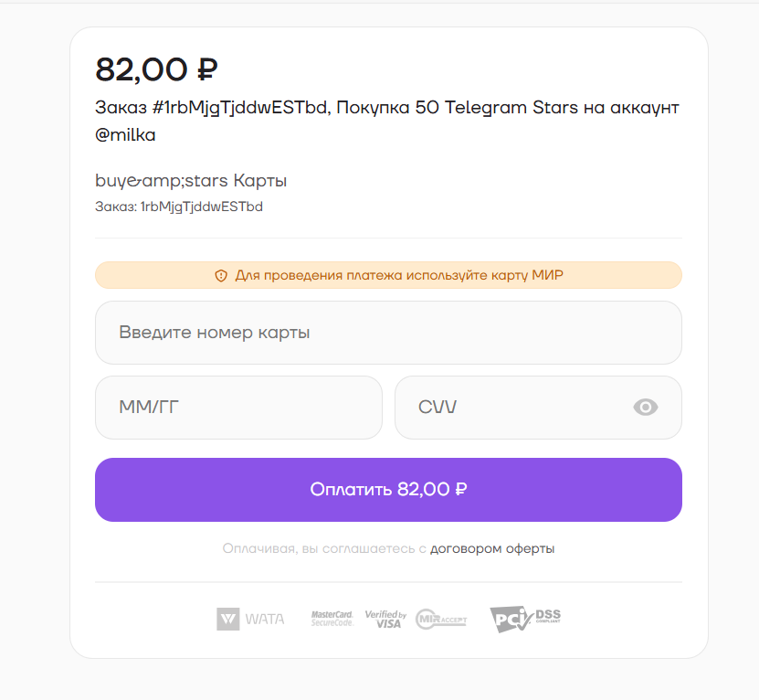Screen dimensions: 759x700
Task: Click the '82,00 ₽' price heading
Action: click(155, 69)
